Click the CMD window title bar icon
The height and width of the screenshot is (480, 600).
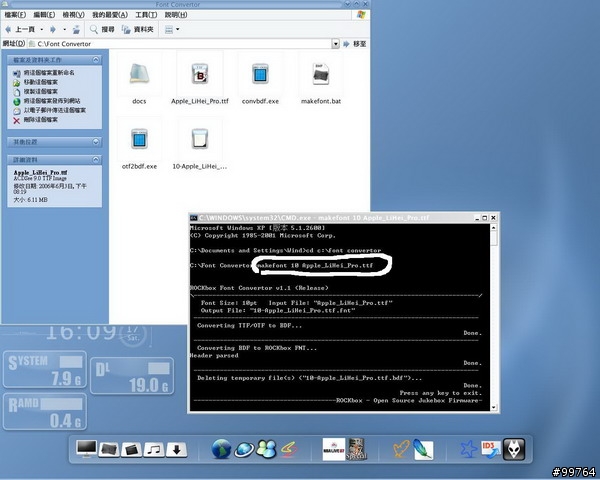point(194,218)
